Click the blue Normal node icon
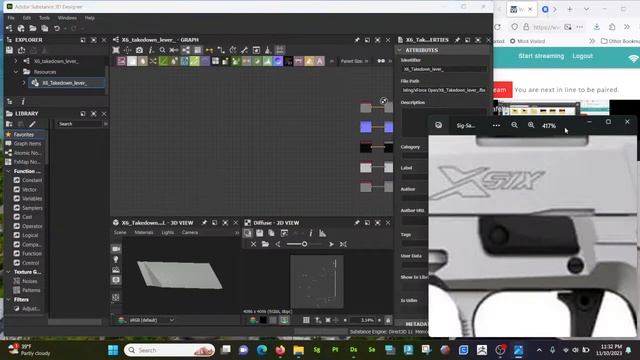Screen dimensions: 640x360 [278, 61]
